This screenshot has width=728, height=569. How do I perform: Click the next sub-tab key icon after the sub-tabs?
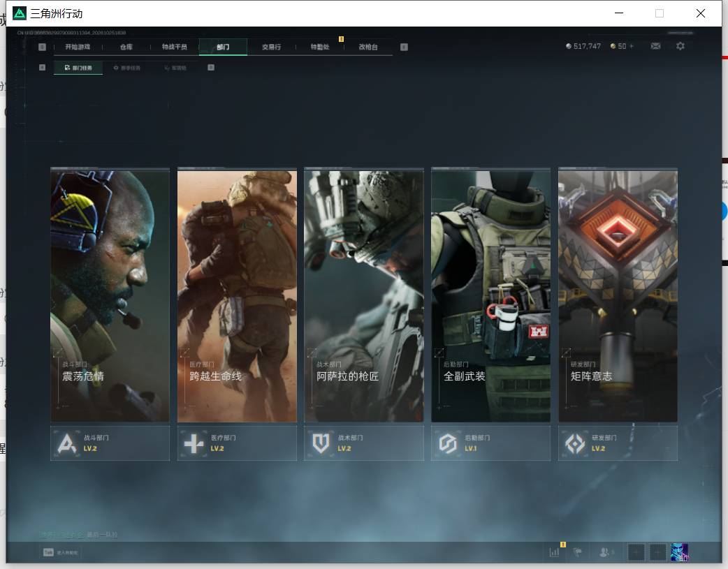point(211,67)
